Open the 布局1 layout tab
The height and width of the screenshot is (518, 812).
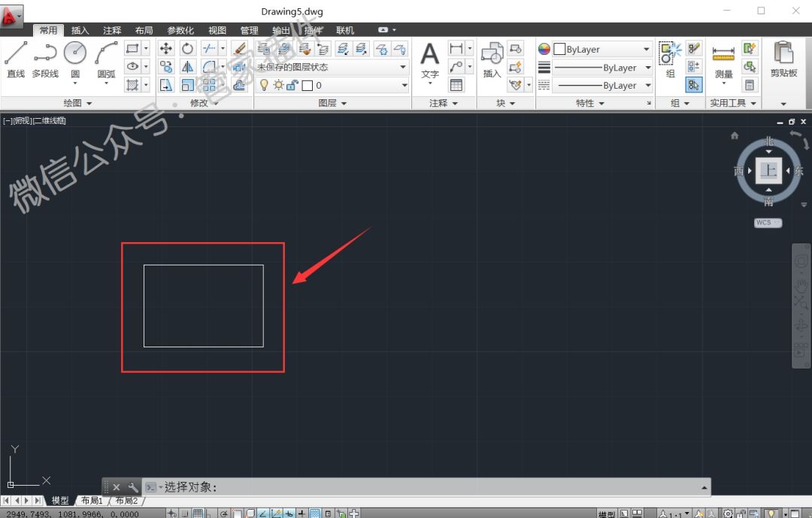pyautogui.click(x=92, y=501)
